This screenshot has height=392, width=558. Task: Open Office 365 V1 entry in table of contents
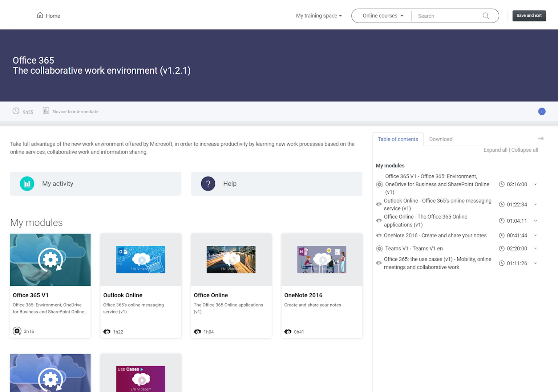(437, 184)
